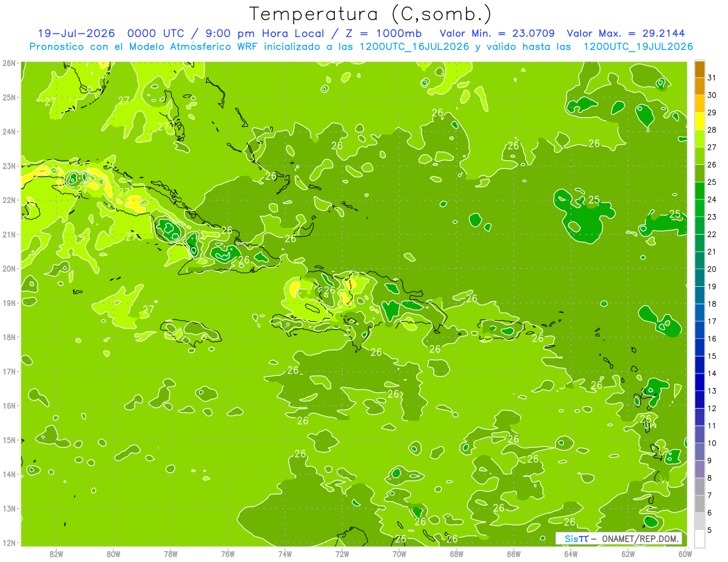
Task: Click the legend value 30
Action: tap(712, 95)
